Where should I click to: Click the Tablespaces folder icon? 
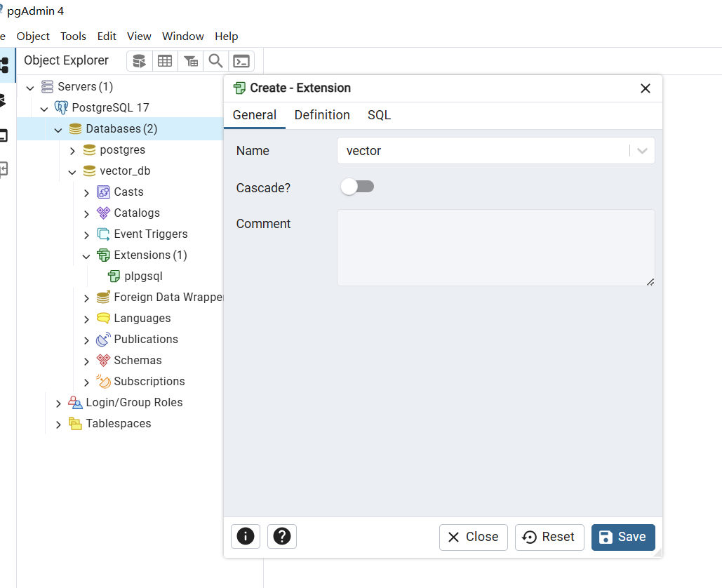pos(75,424)
